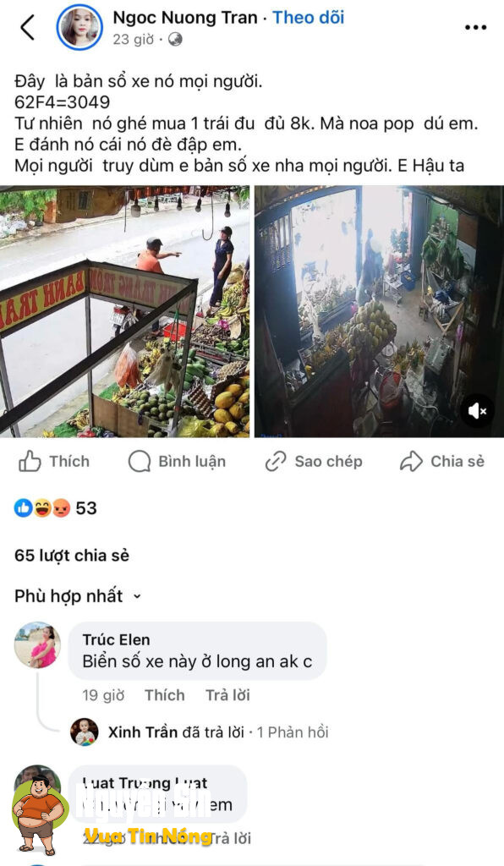
Task: Expand the Phù hợp nhất sort dropdown
Action: [x=78, y=596]
